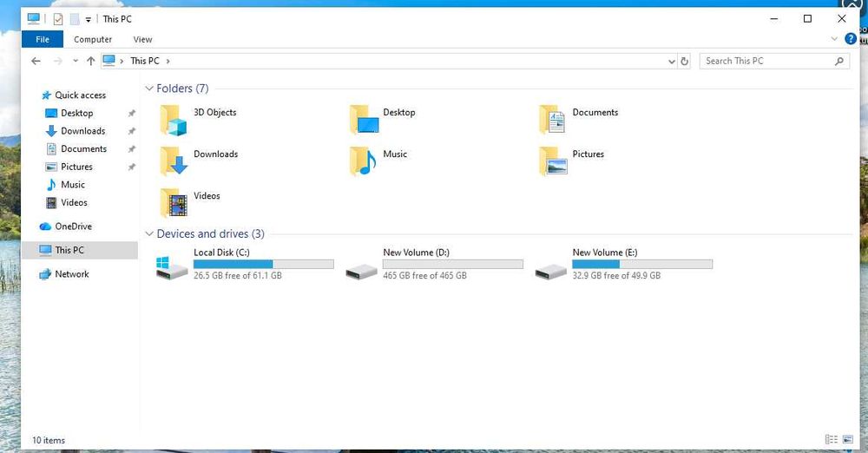Viewport: 868px width, 453px height.
Task: Open the Pictures folder in the Folders section
Action: [x=552, y=161]
